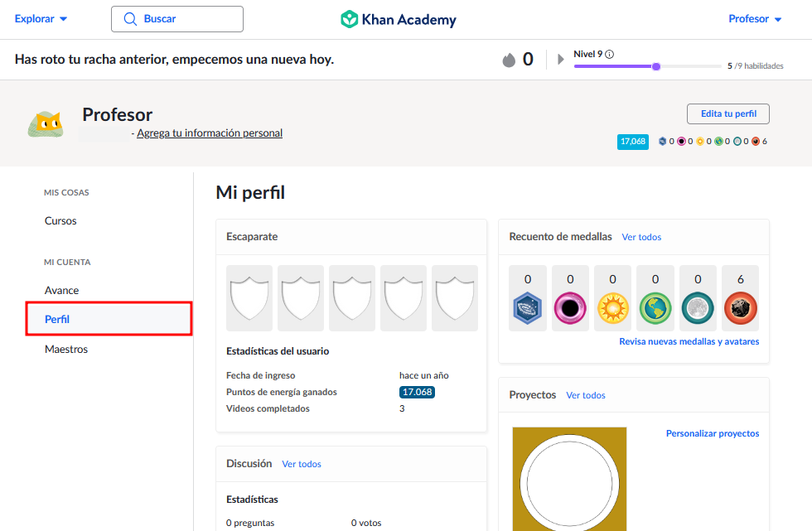The height and width of the screenshot is (531, 812).
Task: Click the streak flame icon
Action: point(509,60)
